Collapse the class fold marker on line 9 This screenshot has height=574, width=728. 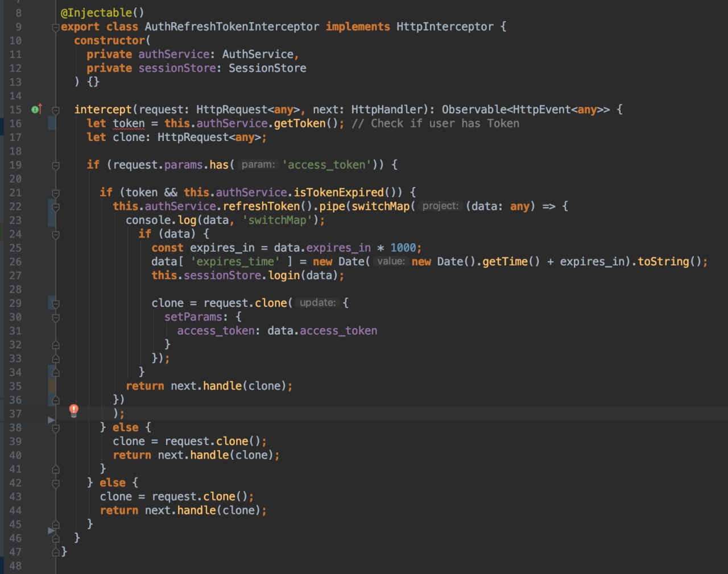[56, 27]
